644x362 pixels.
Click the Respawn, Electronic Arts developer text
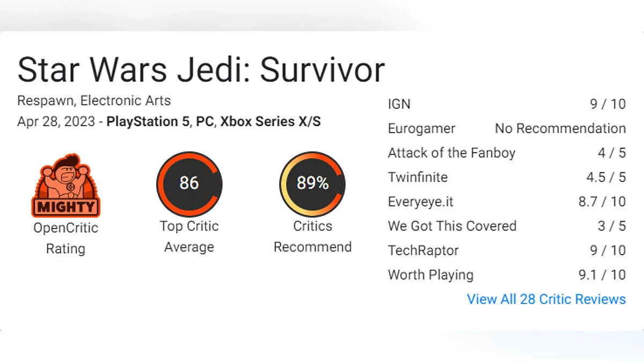click(x=94, y=100)
